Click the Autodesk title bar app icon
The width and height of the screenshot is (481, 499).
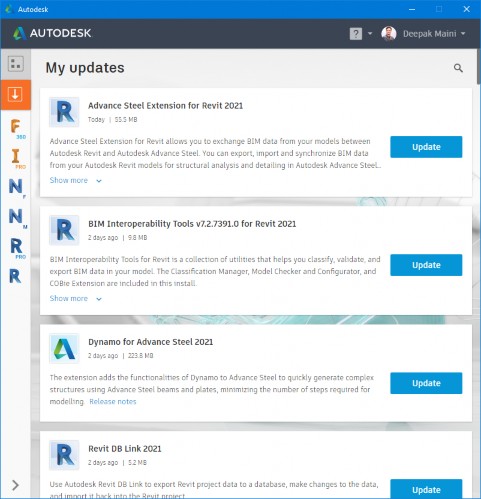point(9,9)
